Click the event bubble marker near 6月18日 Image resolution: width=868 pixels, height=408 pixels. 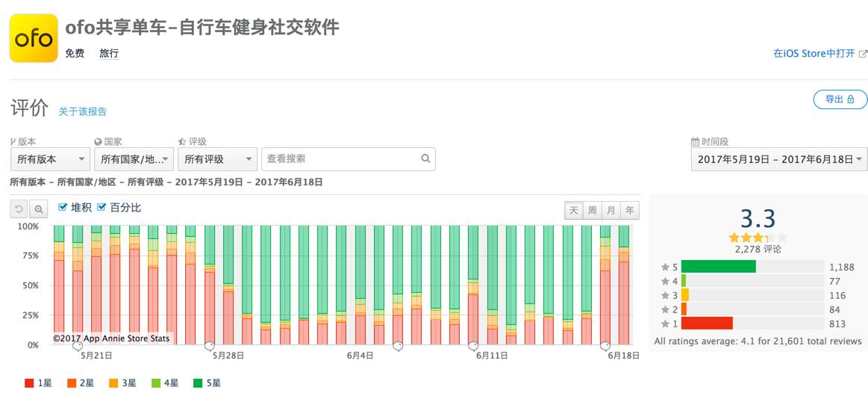(x=605, y=346)
